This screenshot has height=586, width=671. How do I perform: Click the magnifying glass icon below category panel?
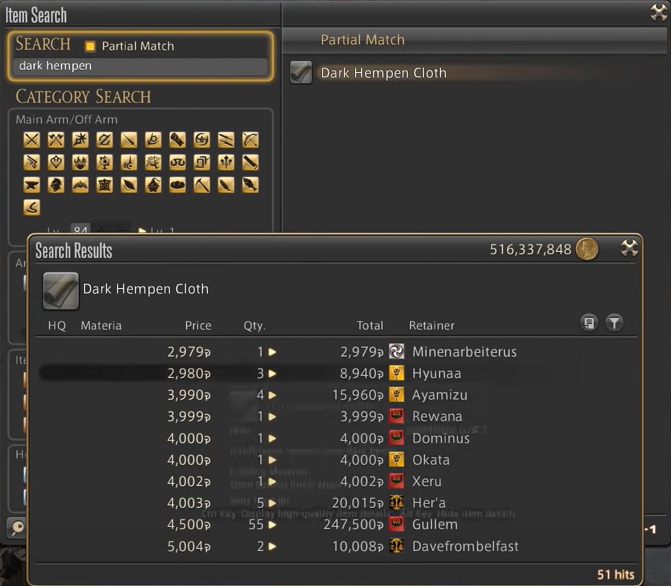(17, 527)
